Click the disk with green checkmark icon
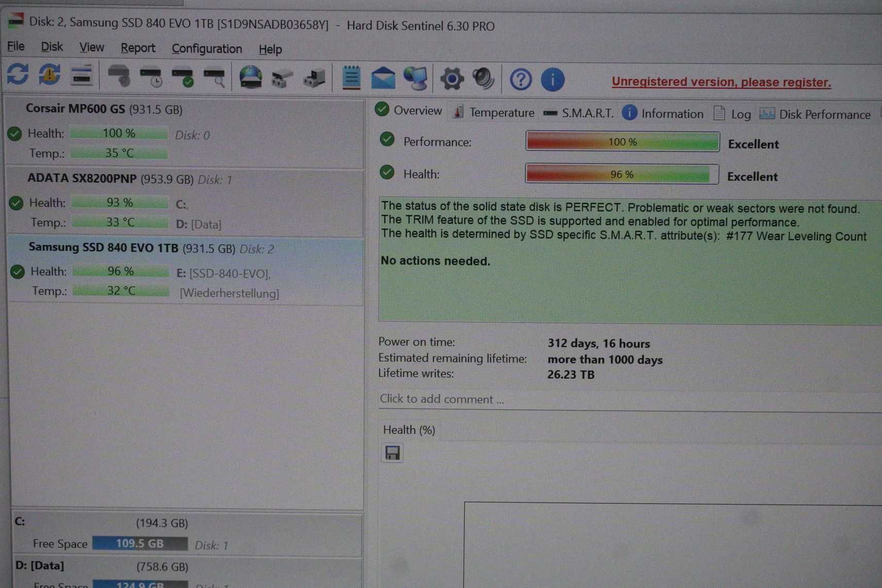This screenshot has height=588, width=882. point(183,77)
